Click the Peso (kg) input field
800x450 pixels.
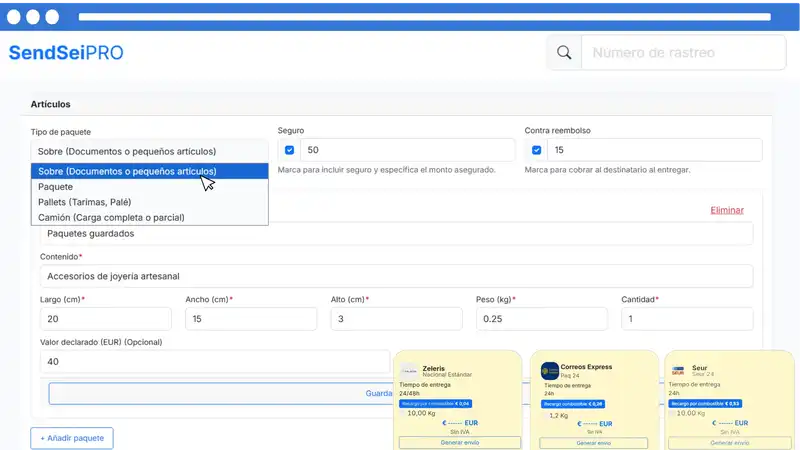(541, 319)
